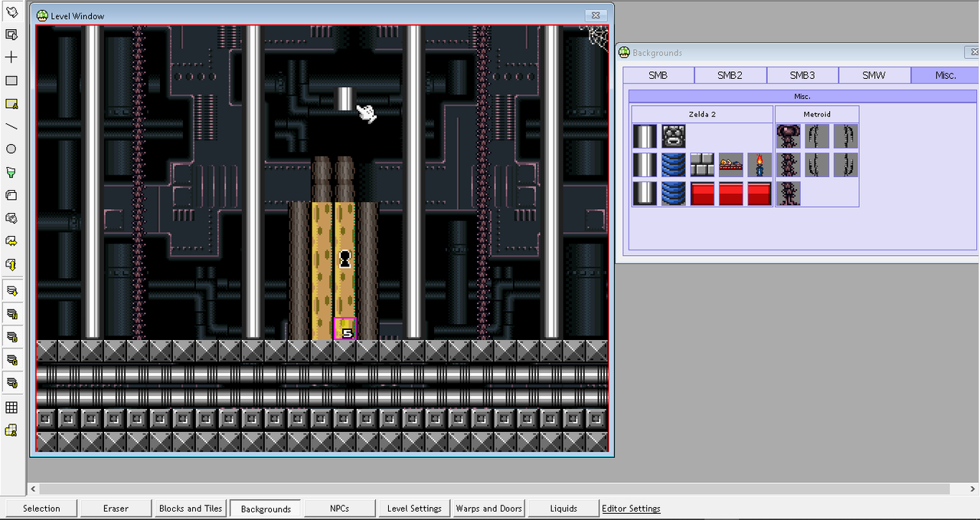
Task: Click the left arrow of horizontal scrollbar
Action: [33, 489]
